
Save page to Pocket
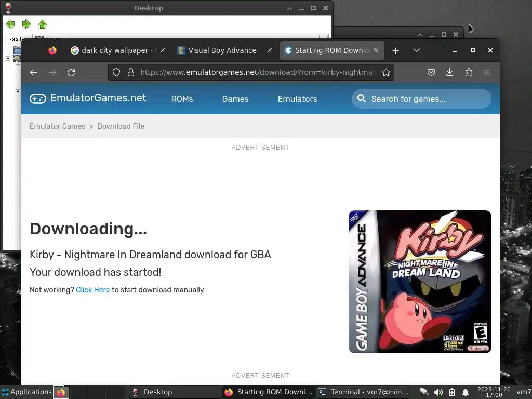click(x=431, y=72)
